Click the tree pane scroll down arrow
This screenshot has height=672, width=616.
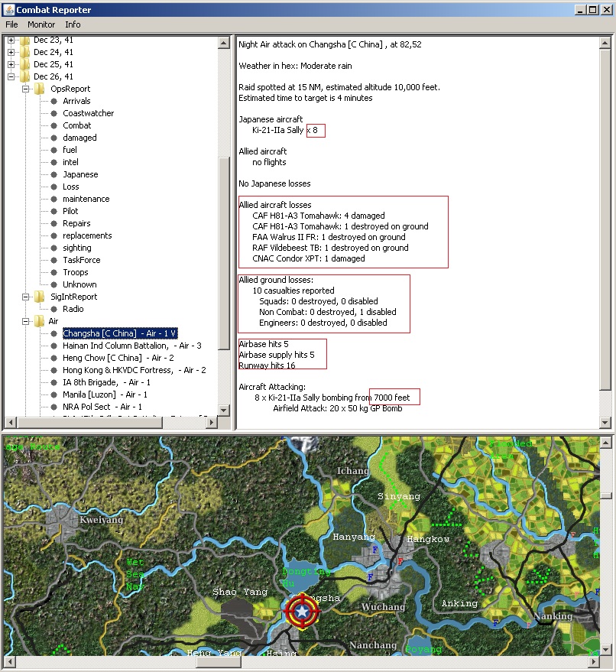(x=224, y=410)
